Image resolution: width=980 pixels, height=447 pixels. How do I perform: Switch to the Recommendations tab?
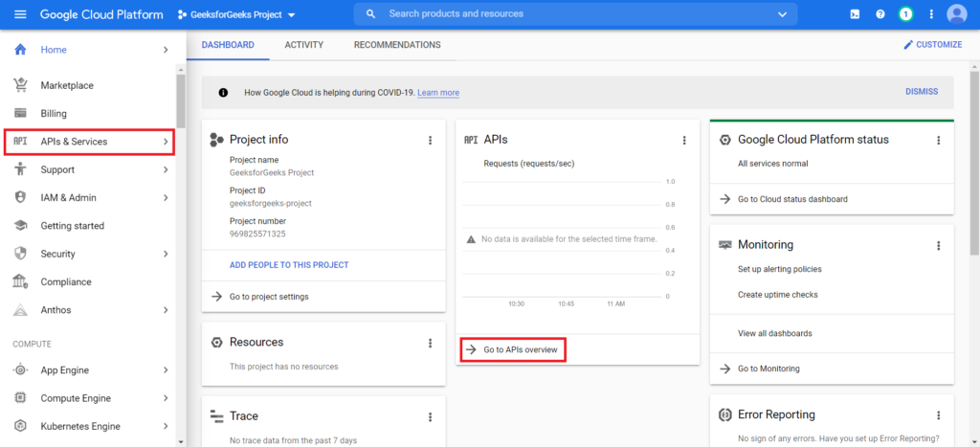tap(397, 45)
